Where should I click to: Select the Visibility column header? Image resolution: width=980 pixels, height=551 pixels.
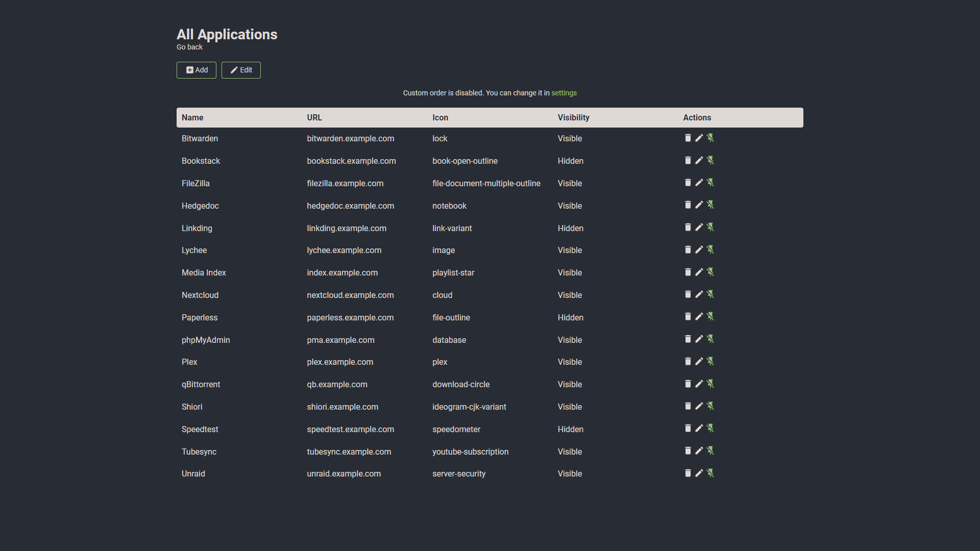(x=573, y=118)
